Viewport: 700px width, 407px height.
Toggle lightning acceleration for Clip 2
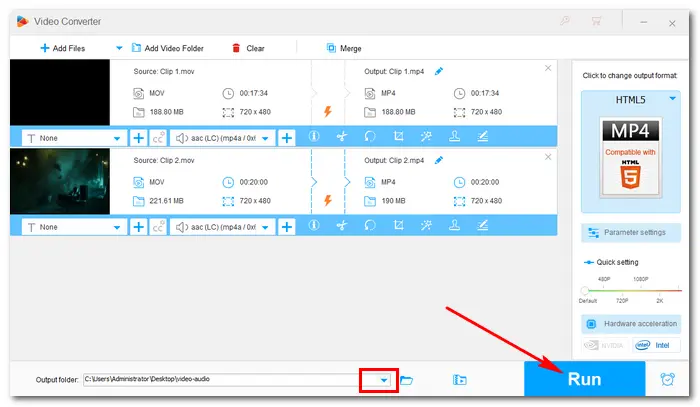tap(328, 200)
